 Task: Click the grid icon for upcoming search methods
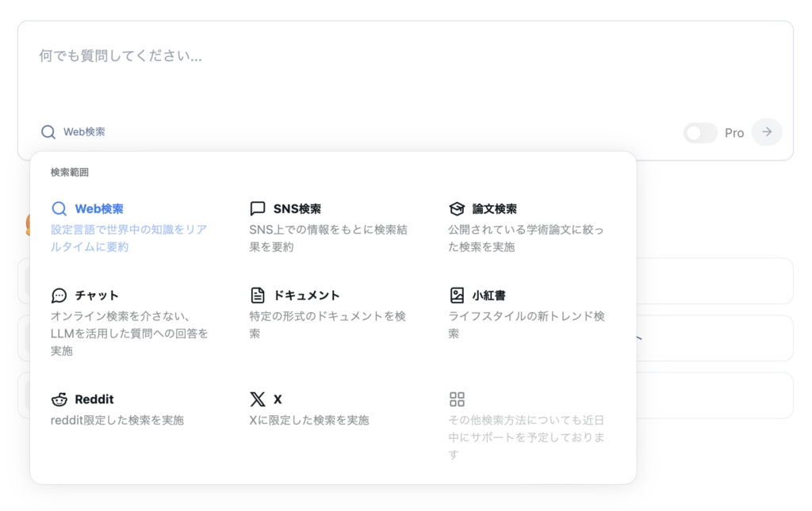pyautogui.click(x=457, y=399)
